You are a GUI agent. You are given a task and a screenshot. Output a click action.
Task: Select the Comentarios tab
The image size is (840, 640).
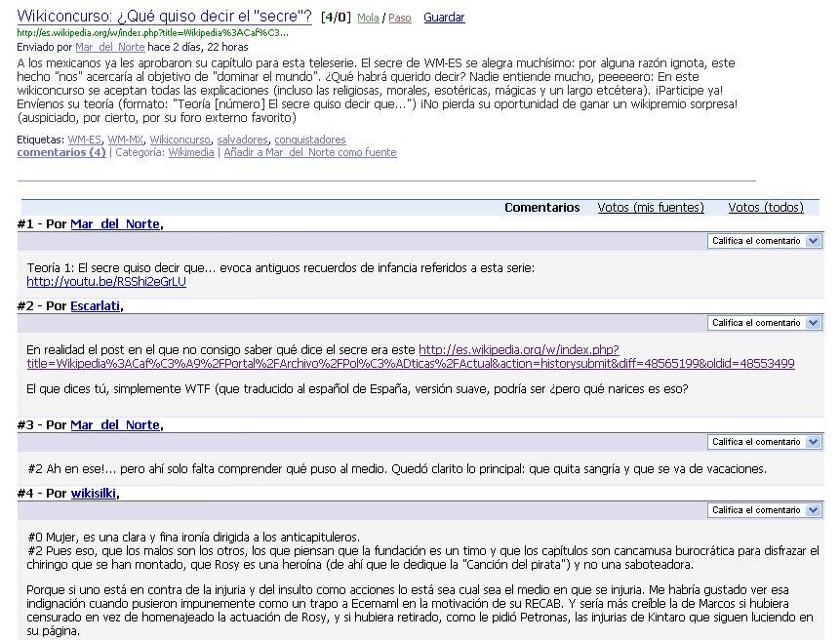click(542, 208)
